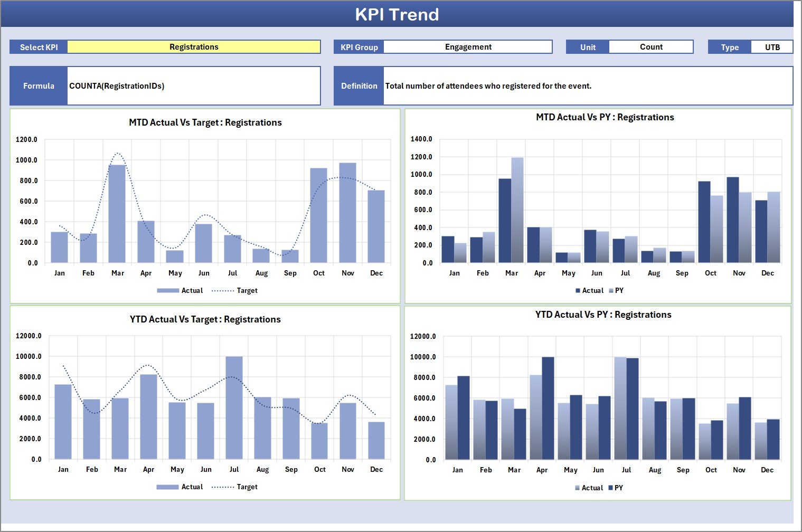Select the yellow Registrations KPI cell
802x532 pixels.
point(194,46)
